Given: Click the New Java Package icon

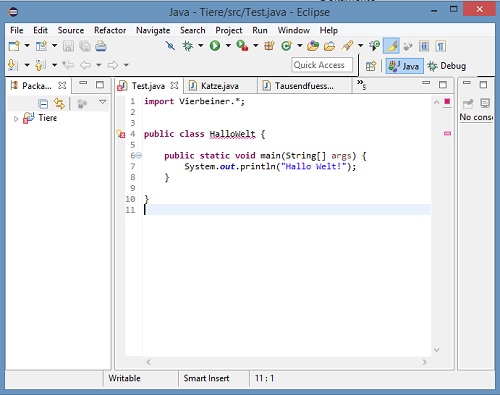Looking at the screenshot, I should tap(269, 46).
